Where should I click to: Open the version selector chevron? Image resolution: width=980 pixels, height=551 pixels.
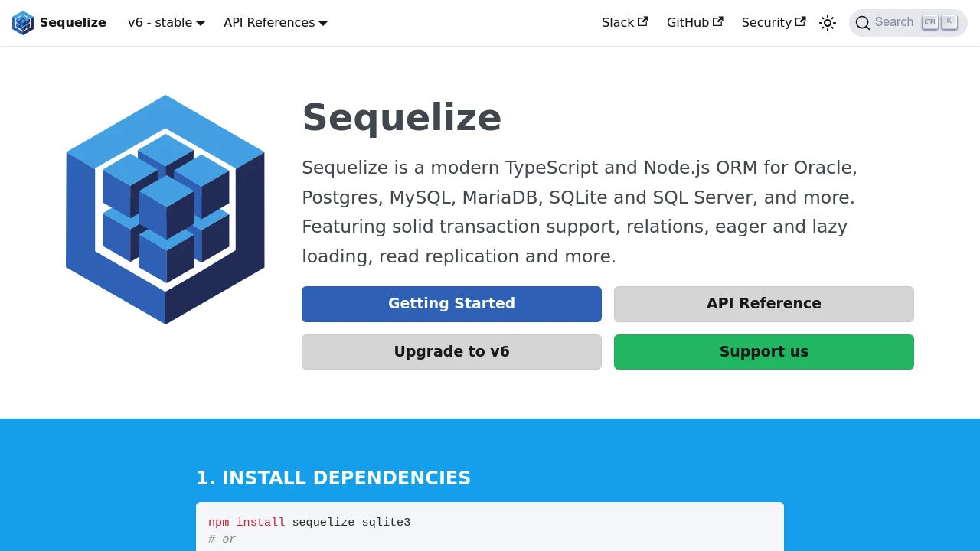coord(201,23)
